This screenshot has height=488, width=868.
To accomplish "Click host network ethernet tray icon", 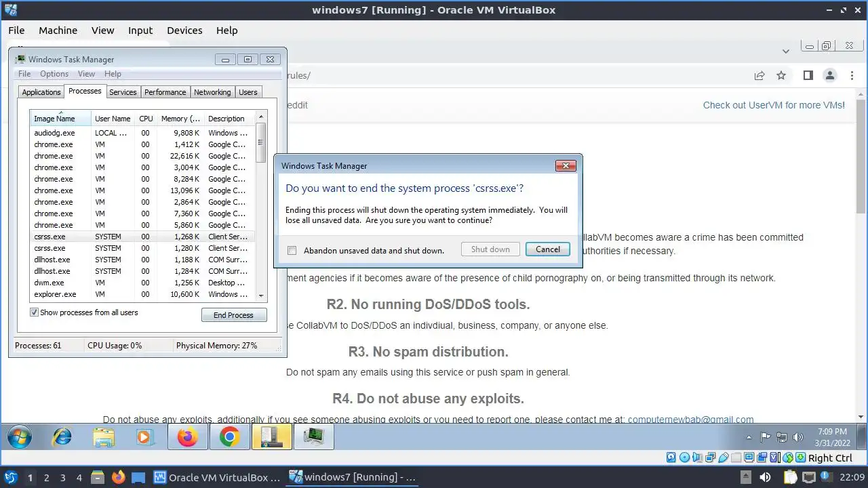I will pyautogui.click(x=808, y=477).
